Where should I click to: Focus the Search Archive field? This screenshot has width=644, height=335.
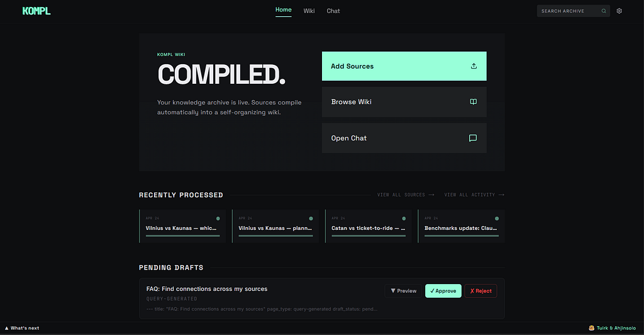click(x=573, y=11)
